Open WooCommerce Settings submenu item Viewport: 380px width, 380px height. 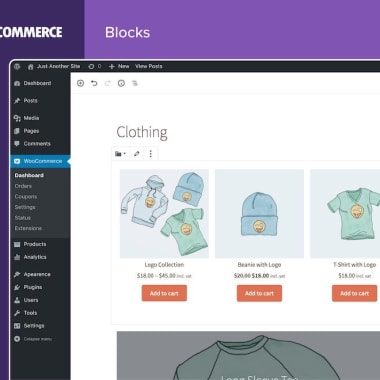(25, 207)
